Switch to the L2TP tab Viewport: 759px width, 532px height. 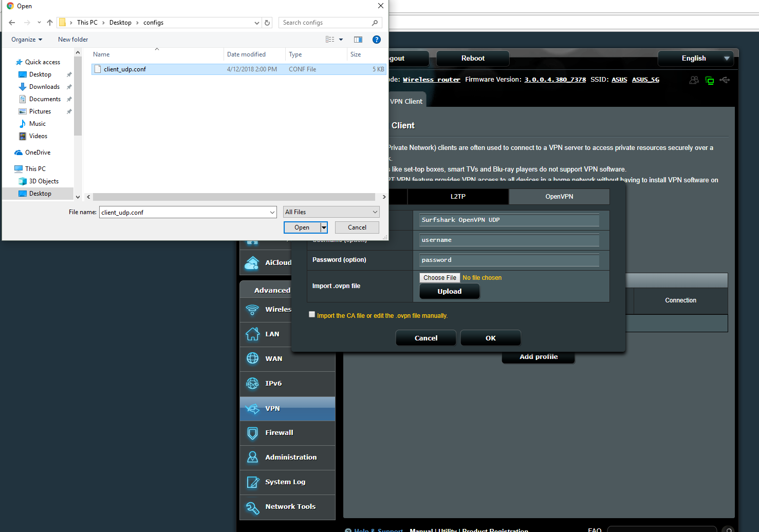[x=458, y=197]
